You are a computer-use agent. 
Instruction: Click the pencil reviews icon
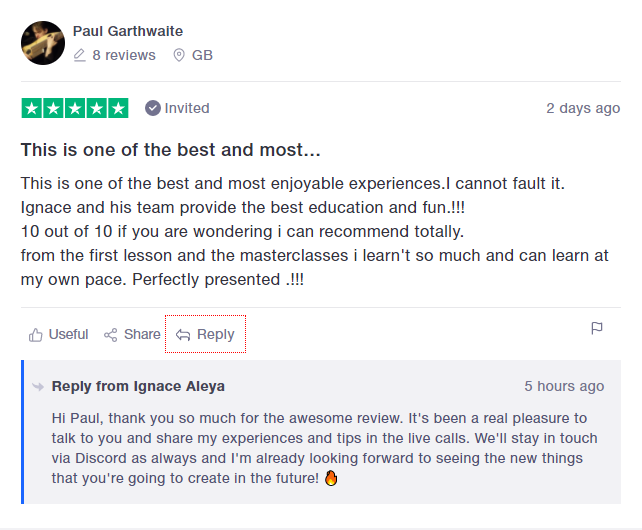pyautogui.click(x=80, y=56)
